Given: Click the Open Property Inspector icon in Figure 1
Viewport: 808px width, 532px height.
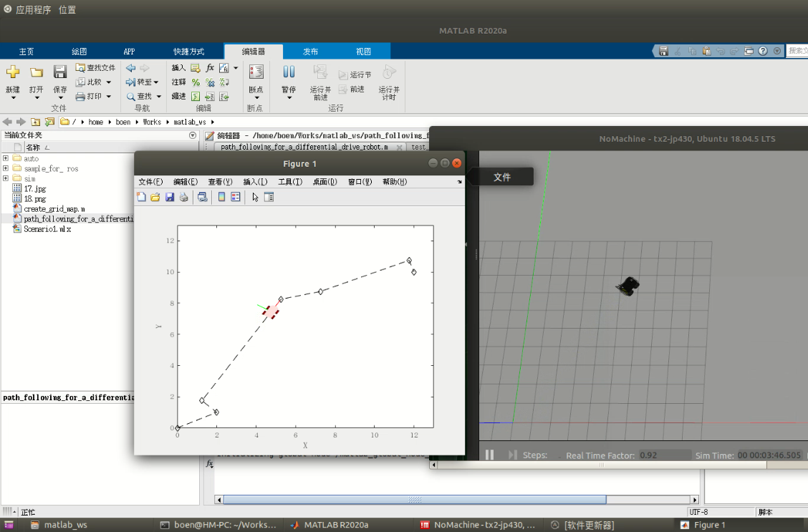Looking at the screenshot, I should tap(269, 197).
